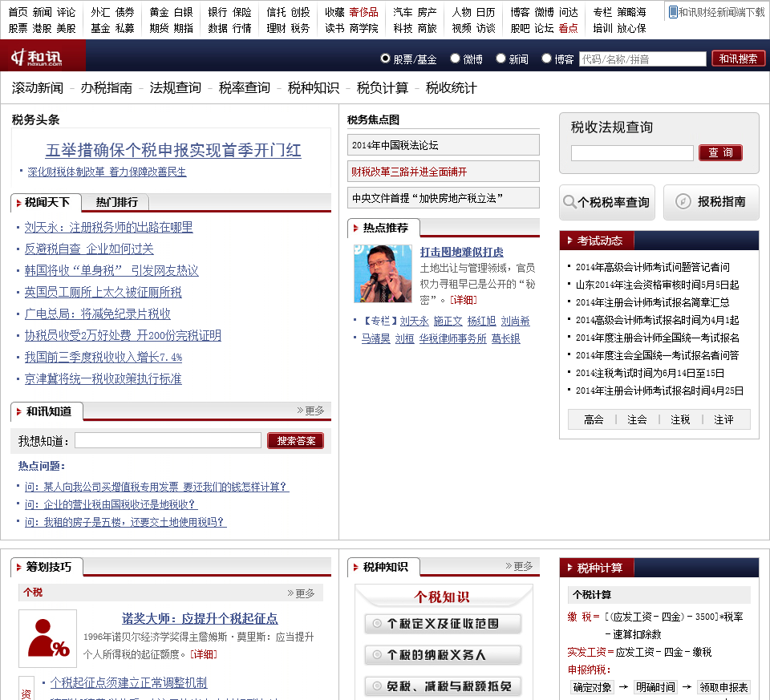Select the 微博 search radio button
This screenshot has height=700, width=770.
tap(456, 59)
